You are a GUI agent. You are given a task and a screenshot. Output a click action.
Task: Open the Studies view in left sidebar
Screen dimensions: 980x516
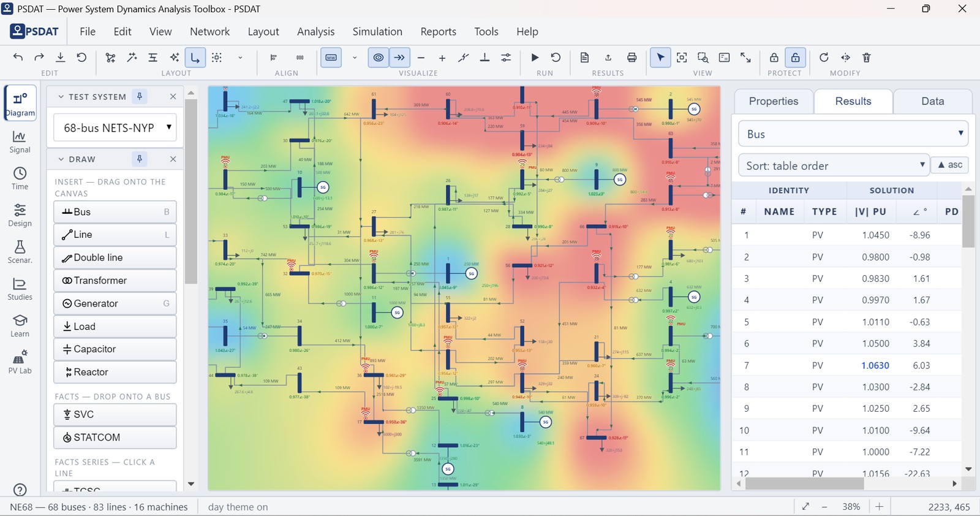pos(20,289)
